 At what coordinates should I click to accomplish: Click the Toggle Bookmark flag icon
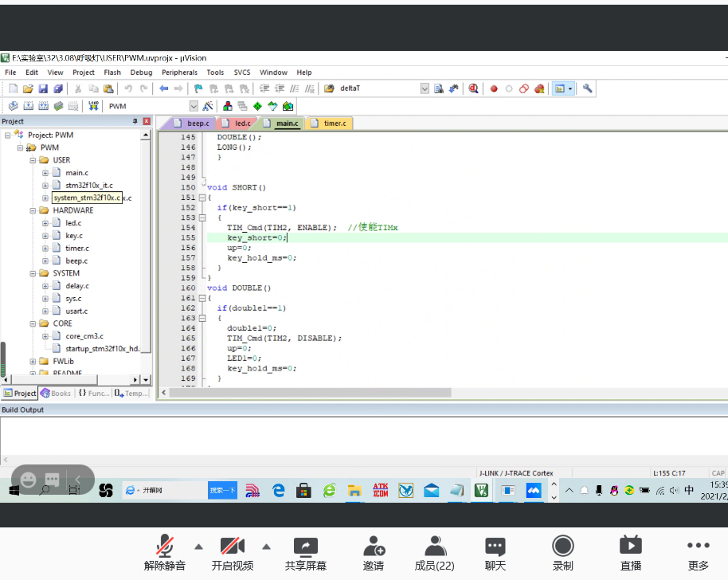tap(200, 88)
